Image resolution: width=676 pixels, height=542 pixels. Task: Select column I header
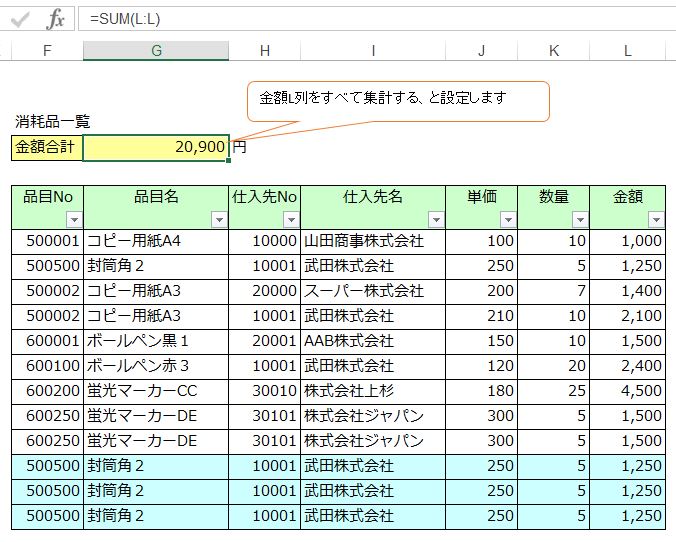pos(373,51)
